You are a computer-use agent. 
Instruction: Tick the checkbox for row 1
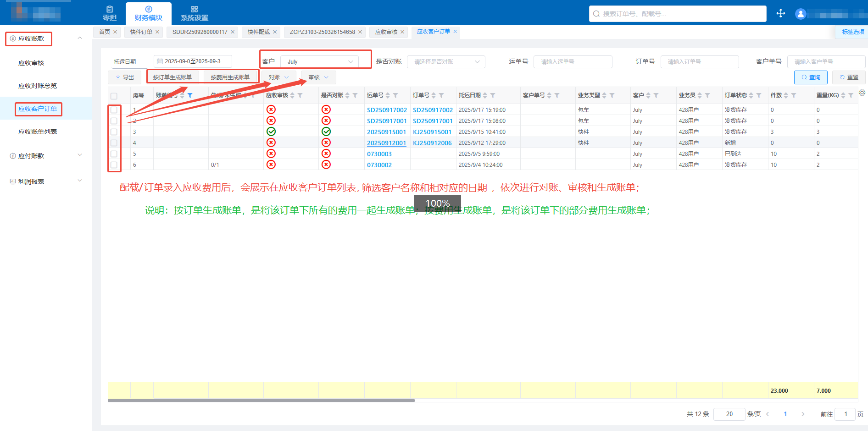[x=114, y=110]
